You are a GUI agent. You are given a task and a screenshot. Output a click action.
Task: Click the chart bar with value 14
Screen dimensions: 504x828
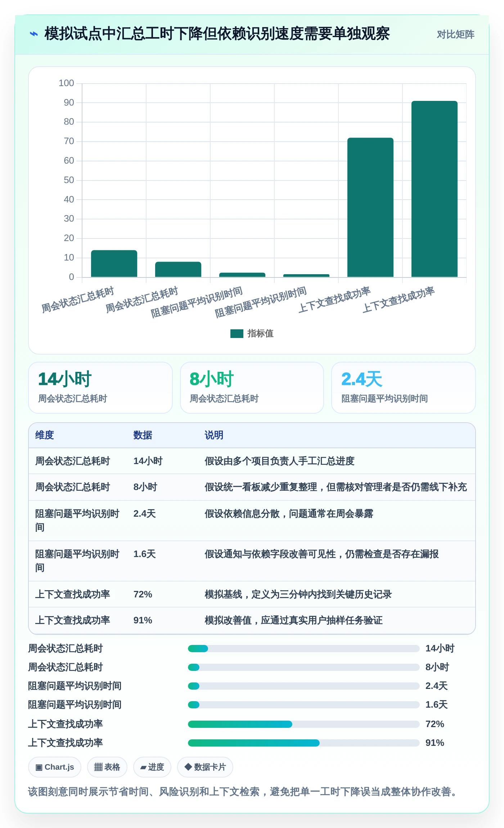point(114,263)
